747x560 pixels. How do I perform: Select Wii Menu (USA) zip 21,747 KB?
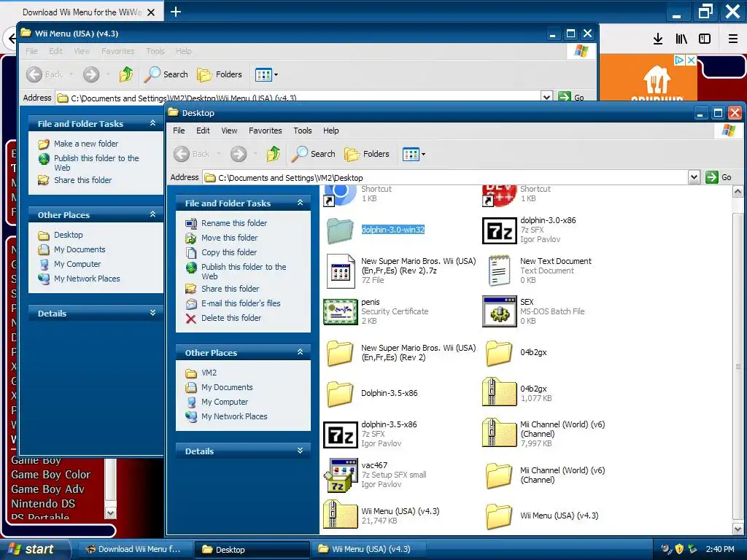coord(340,514)
